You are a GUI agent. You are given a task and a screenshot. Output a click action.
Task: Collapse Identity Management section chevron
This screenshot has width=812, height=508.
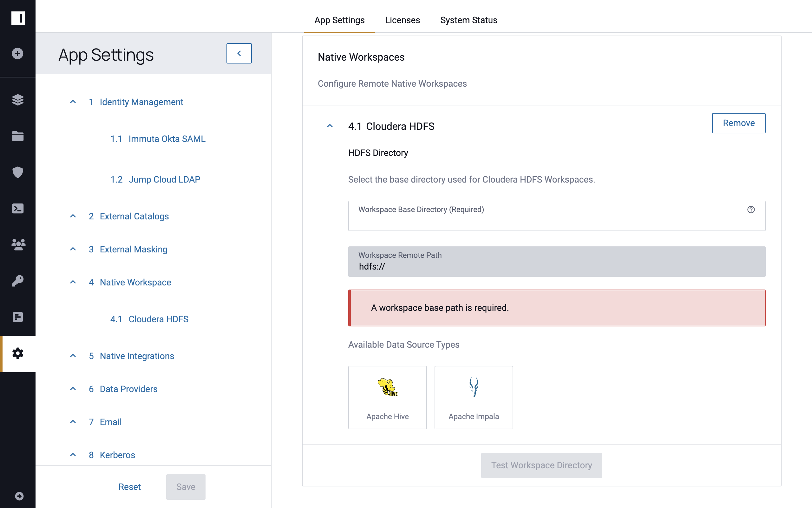[x=73, y=102]
